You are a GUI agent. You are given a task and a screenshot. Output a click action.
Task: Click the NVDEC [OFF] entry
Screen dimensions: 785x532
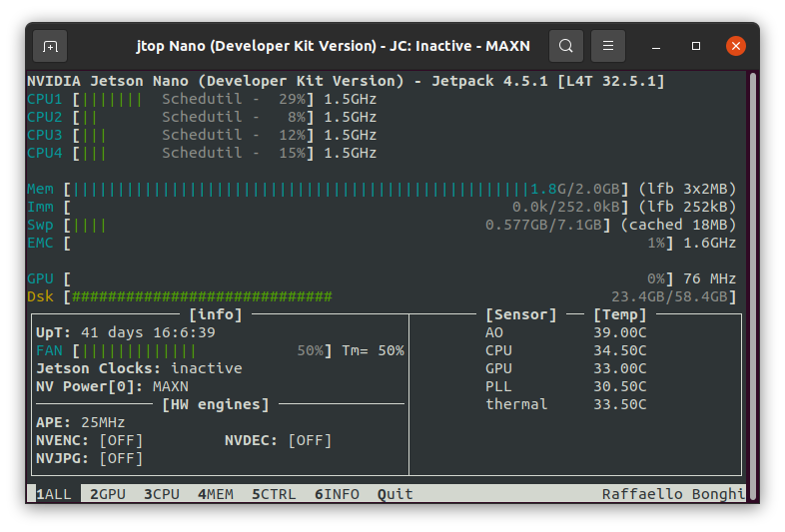pos(279,440)
